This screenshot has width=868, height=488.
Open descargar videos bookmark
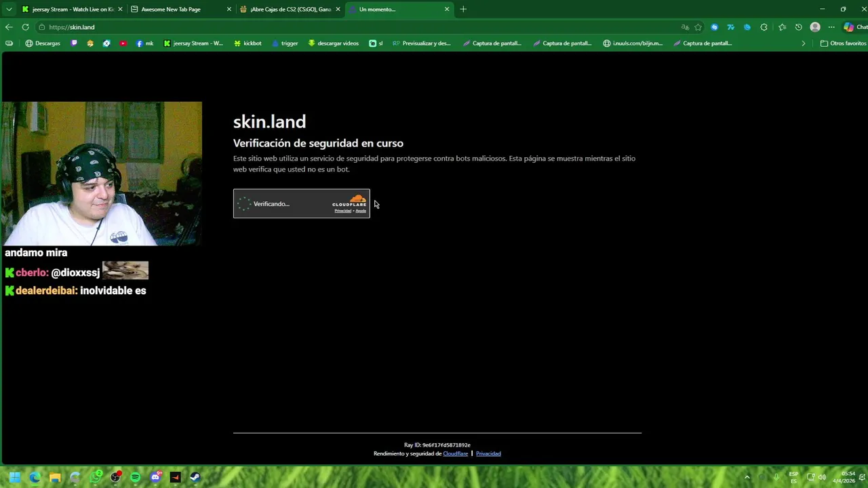333,43
